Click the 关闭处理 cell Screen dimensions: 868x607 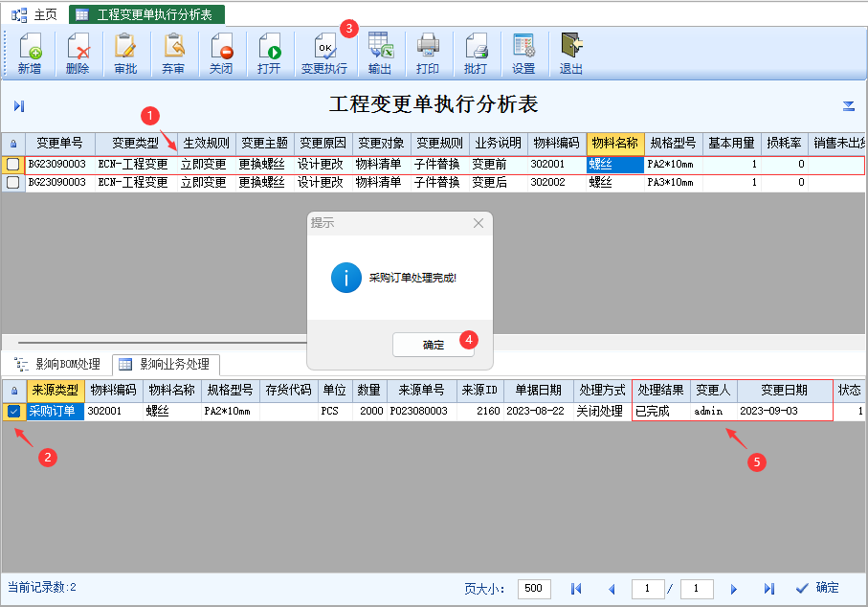coord(602,411)
